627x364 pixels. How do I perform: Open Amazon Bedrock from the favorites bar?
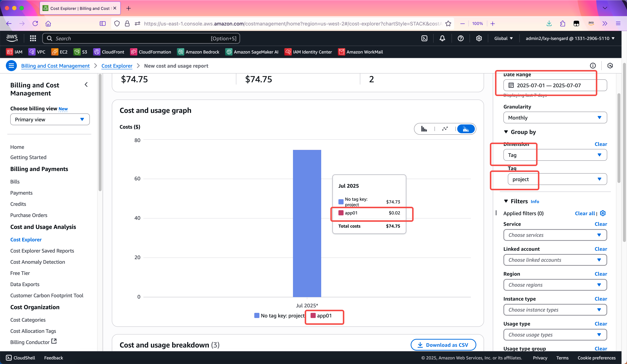pyautogui.click(x=198, y=52)
